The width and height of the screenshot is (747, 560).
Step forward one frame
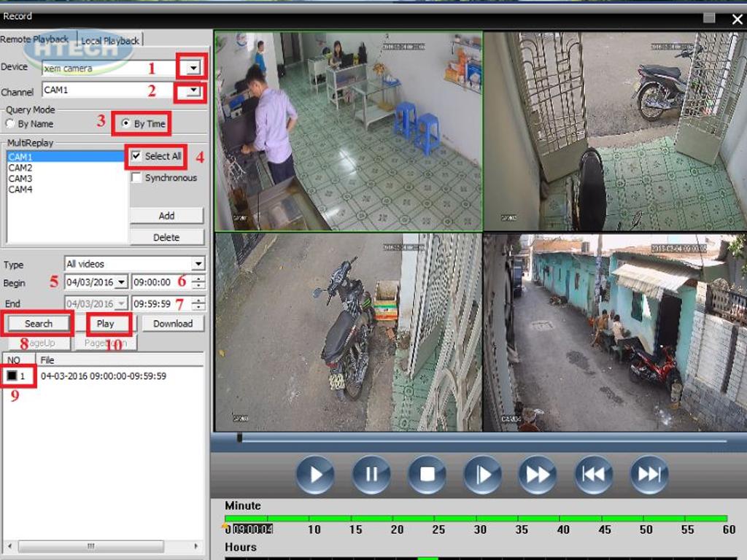[482, 475]
